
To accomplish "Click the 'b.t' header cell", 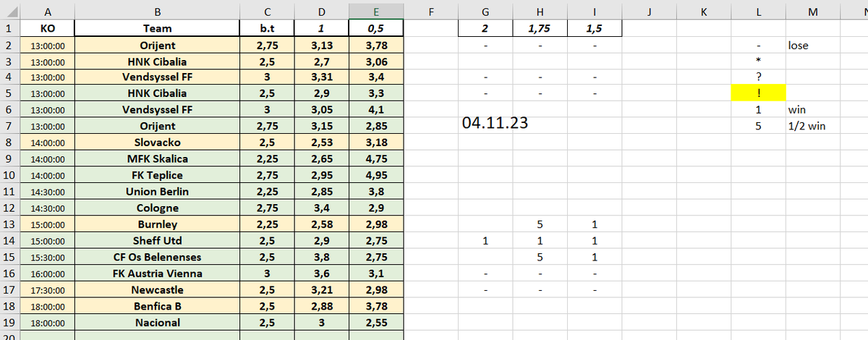I will click(267, 28).
